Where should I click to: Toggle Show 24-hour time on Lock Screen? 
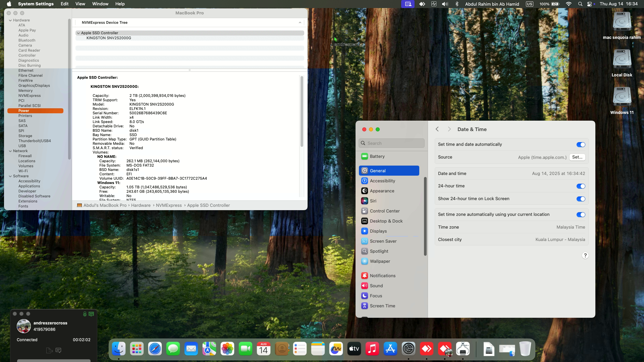[x=581, y=199]
